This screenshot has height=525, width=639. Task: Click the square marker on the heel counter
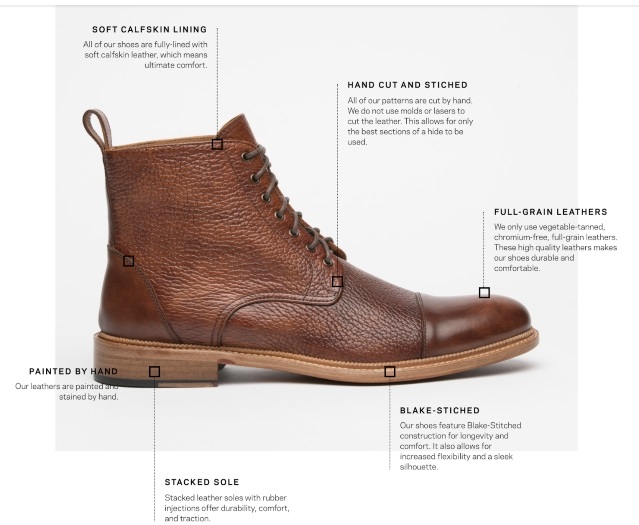[128, 261]
